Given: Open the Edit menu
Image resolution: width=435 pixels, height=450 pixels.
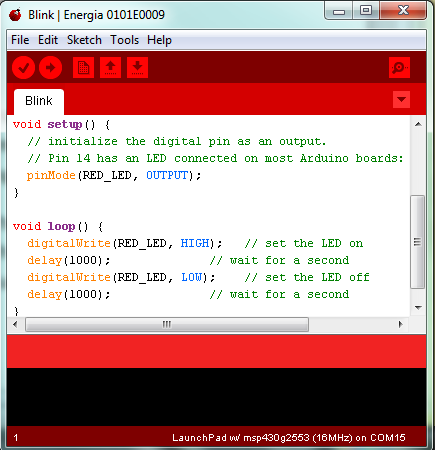Looking at the screenshot, I should (48, 40).
